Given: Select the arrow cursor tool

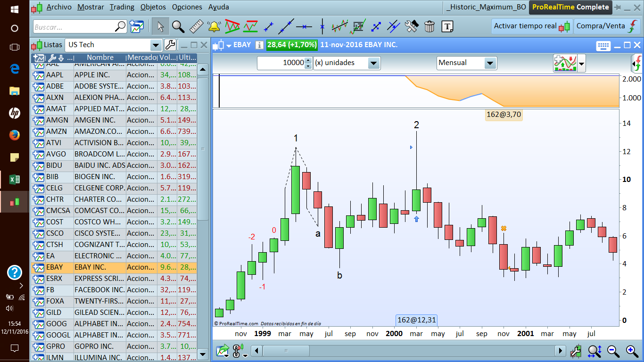Looking at the screenshot, I should point(160,26).
